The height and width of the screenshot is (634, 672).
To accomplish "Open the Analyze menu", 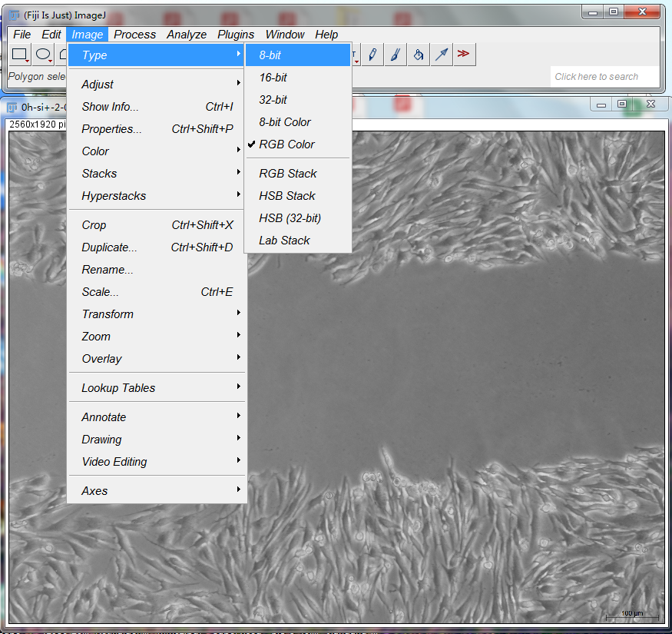I will [x=187, y=35].
